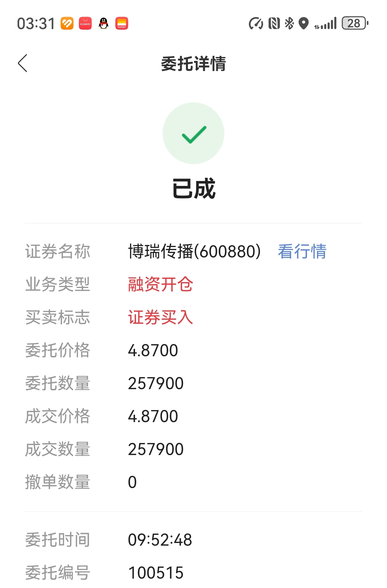Tap the back arrow icon
The height and width of the screenshot is (588, 387).
pos(23,63)
